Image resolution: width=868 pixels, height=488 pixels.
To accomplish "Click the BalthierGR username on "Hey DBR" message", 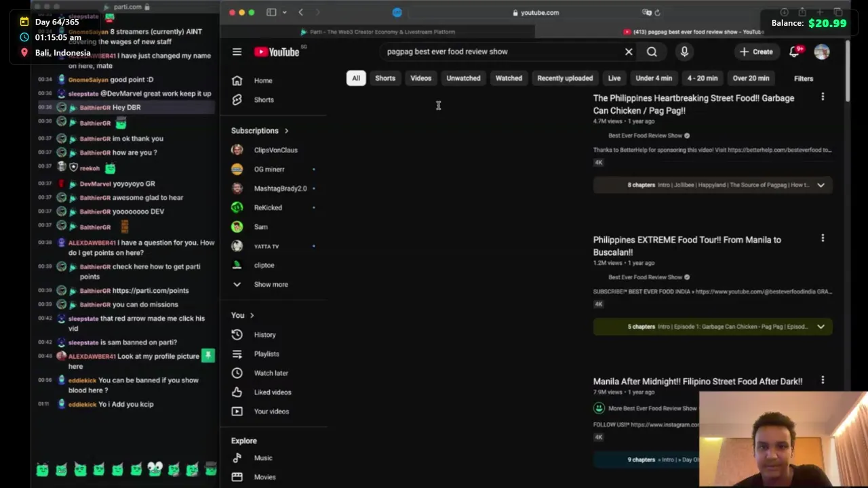I will [95, 108].
